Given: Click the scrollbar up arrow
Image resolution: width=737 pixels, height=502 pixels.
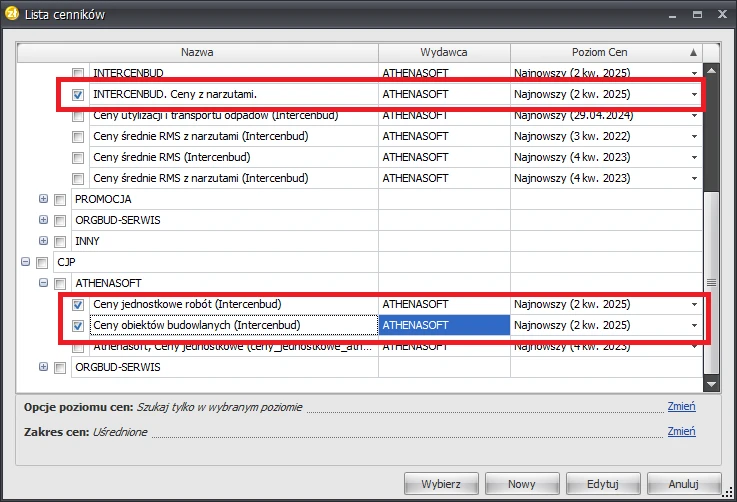Looking at the screenshot, I should (712, 71).
